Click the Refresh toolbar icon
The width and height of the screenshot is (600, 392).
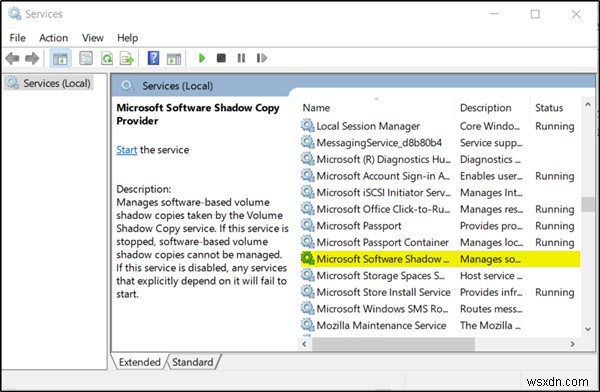(107, 58)
